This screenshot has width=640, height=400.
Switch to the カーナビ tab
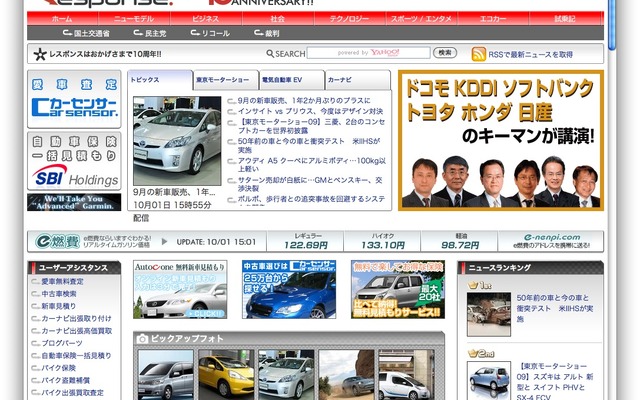click(x=358, y=80)
